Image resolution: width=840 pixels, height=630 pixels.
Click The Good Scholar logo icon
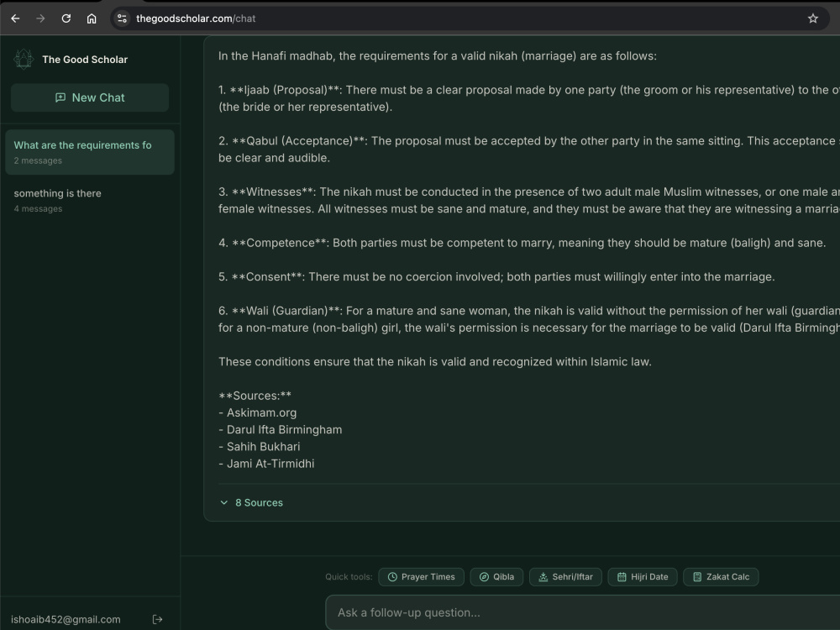(x=24, y=59)
